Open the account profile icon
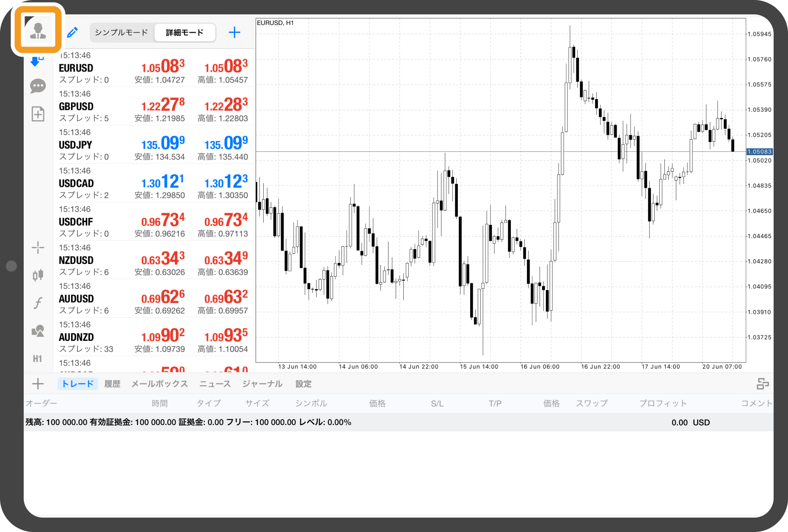This screenshot has width=788, height=532. click(38, 30)
